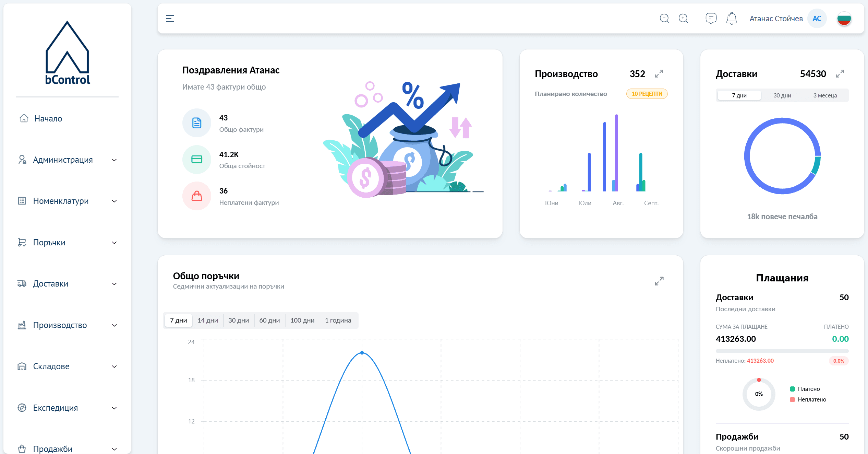Expand the Администрация menu chevron

(x=114, y=160)
